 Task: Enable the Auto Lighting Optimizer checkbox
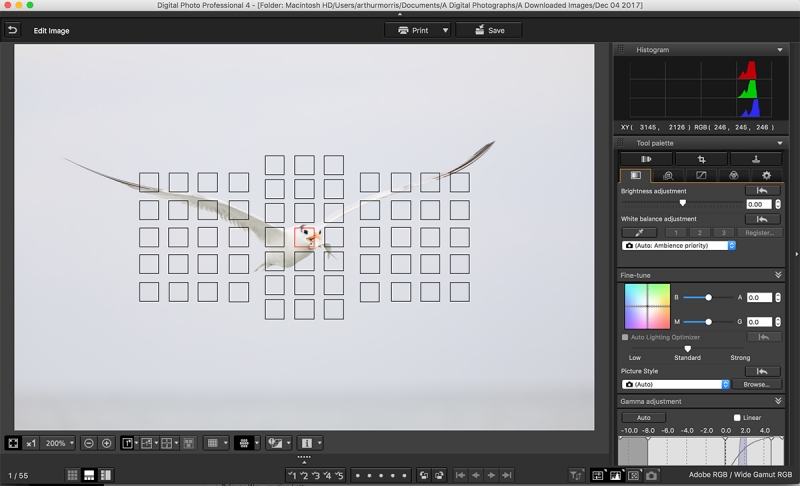(x=625, y=337)
